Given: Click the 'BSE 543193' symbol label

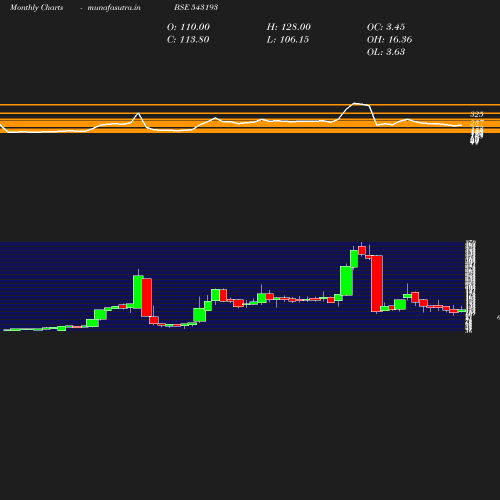Looking at the screenshot, I should [196, 7].
